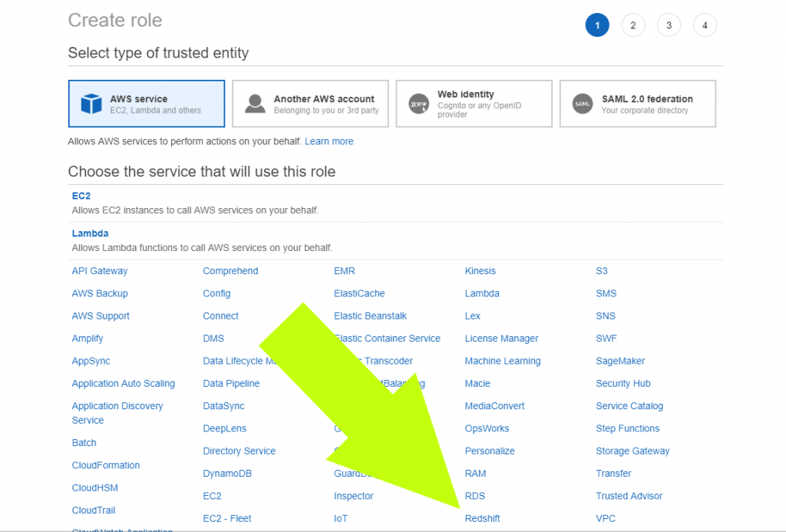Choose Directory Service link
Viewport: 786px width, 532px height.
[239, 451]
